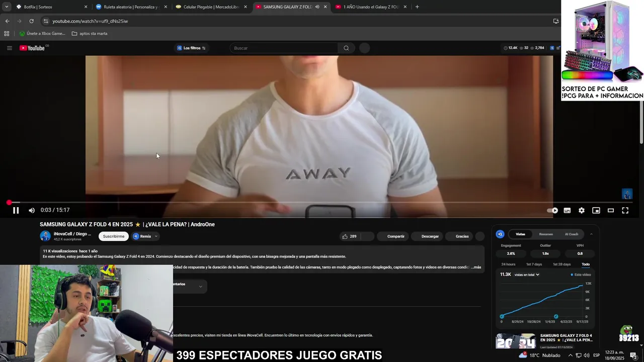644x362 pixels.
Task: Open Únete a Xbox Game bookmark
Action: click(x=42, y=34)
